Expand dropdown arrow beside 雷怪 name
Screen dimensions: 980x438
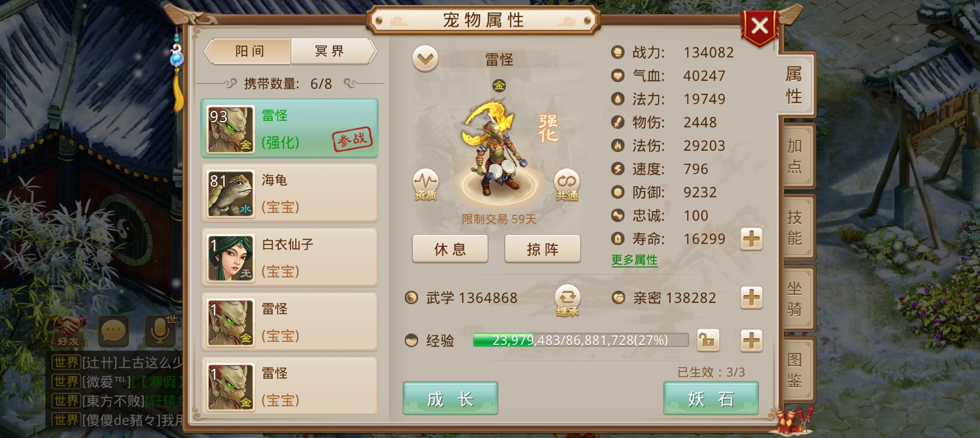(425, 59)
